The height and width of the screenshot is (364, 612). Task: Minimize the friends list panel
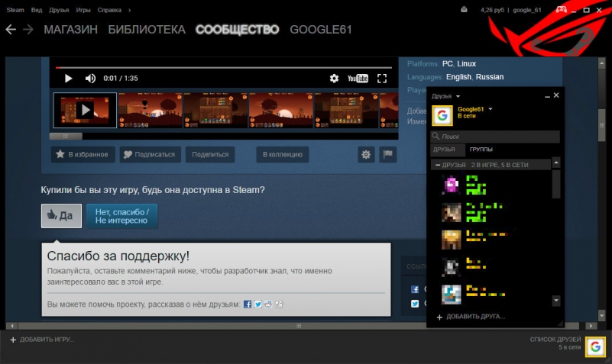[x=547, y=96]
